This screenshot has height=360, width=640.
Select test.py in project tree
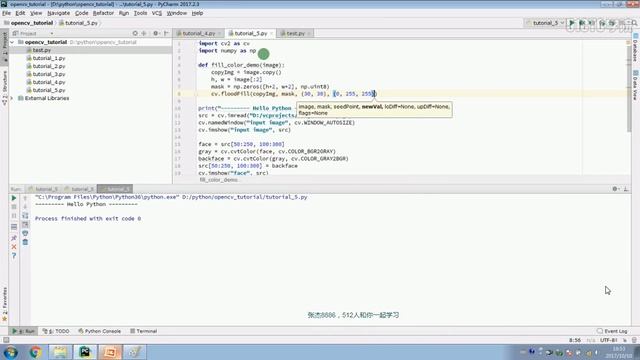(x=42, y=50)
